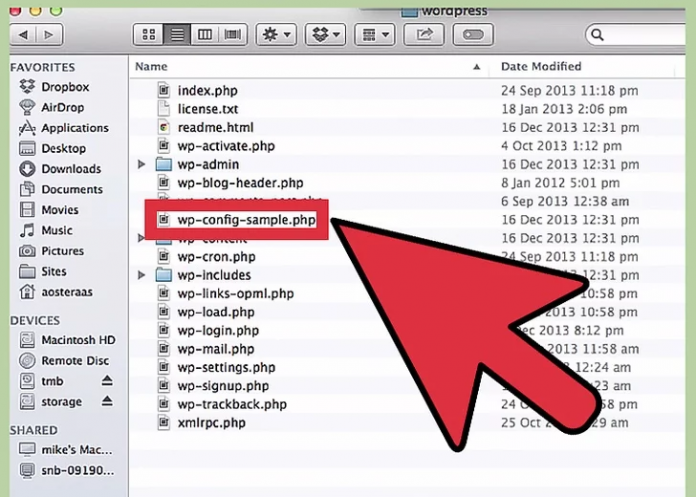This screenshot has width=696, height=497.
Task: Switch to icon view in toolbar
Action: (150, 34)
